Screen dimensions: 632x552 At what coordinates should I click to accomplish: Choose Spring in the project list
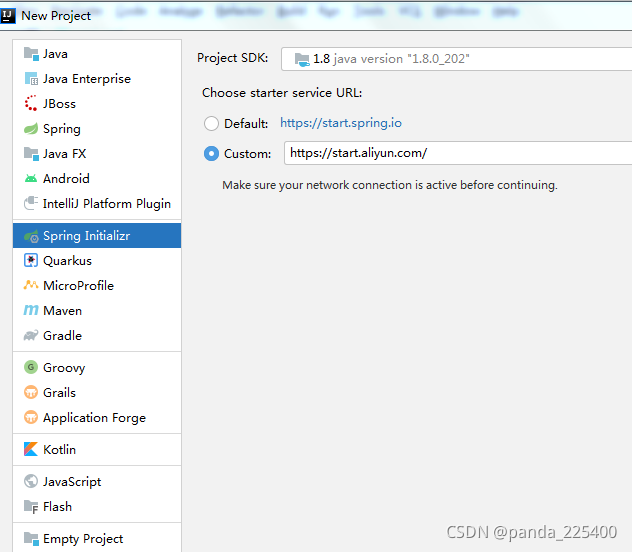pos(62,129)
